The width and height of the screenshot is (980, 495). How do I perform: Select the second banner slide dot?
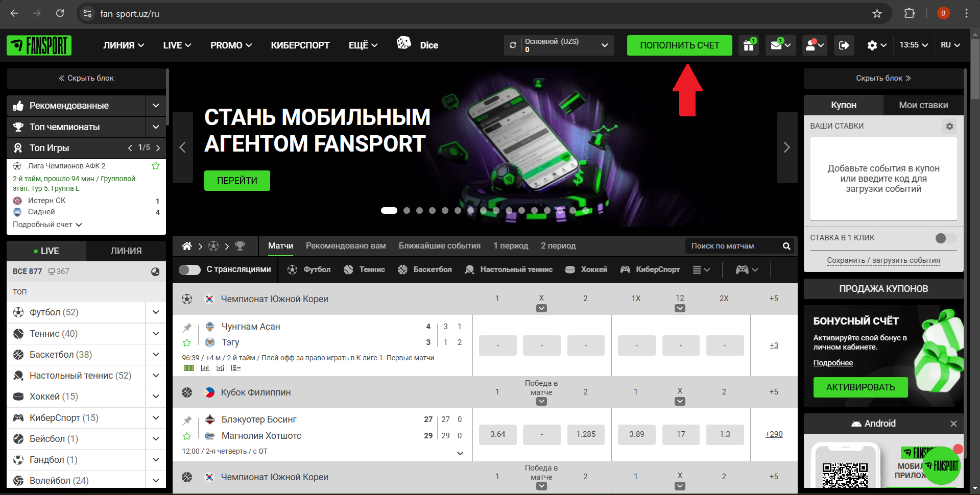point(407,210)
